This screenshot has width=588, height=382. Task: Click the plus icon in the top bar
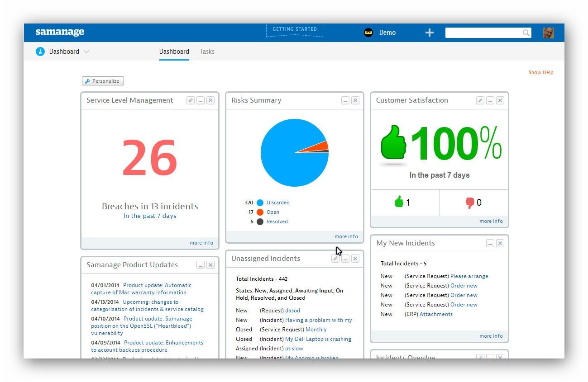[430, 33]
